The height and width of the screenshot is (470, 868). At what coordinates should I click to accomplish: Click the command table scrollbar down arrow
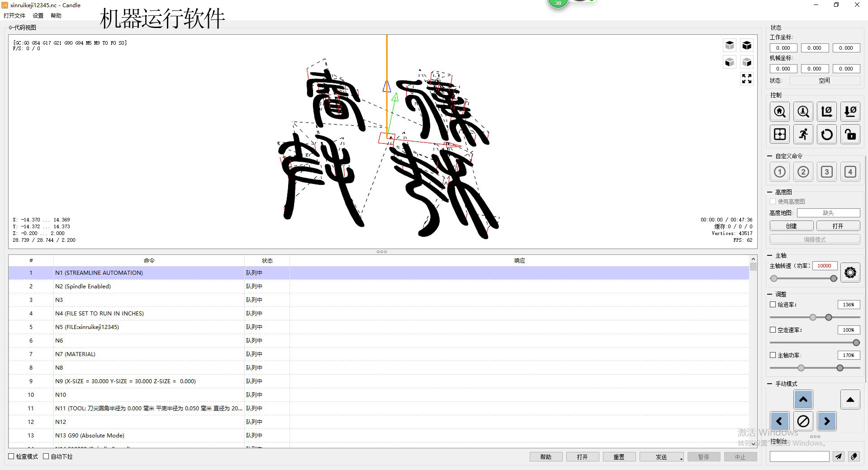(x=753, y=444)
